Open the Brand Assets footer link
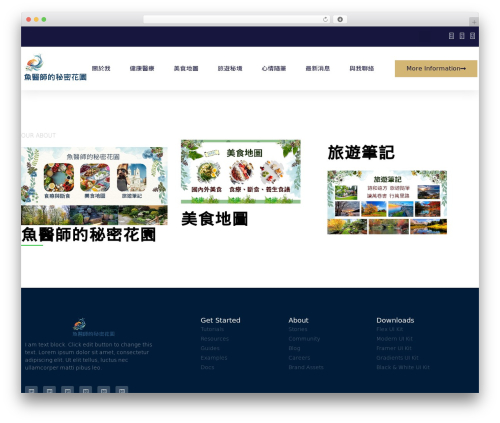The width and height of the screenshot is (500, 423). pyautogui.click(x=306, y=367)
